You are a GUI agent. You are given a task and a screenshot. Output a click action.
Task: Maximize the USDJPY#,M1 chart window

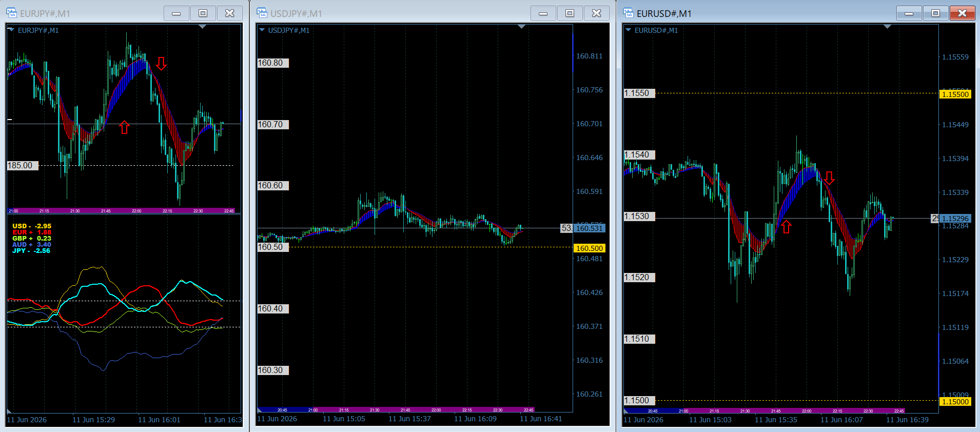[x=570, y=13]
